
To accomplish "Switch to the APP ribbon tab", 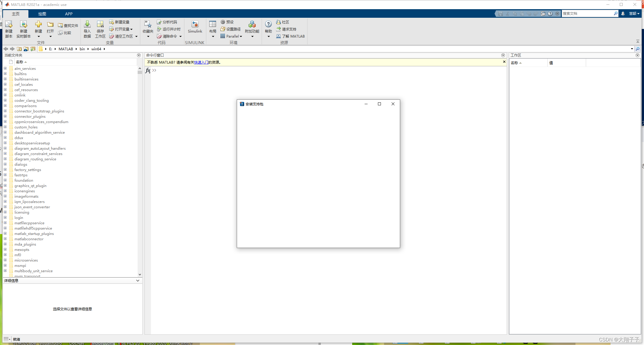I will pyautogui.click(x=69, y=14).
